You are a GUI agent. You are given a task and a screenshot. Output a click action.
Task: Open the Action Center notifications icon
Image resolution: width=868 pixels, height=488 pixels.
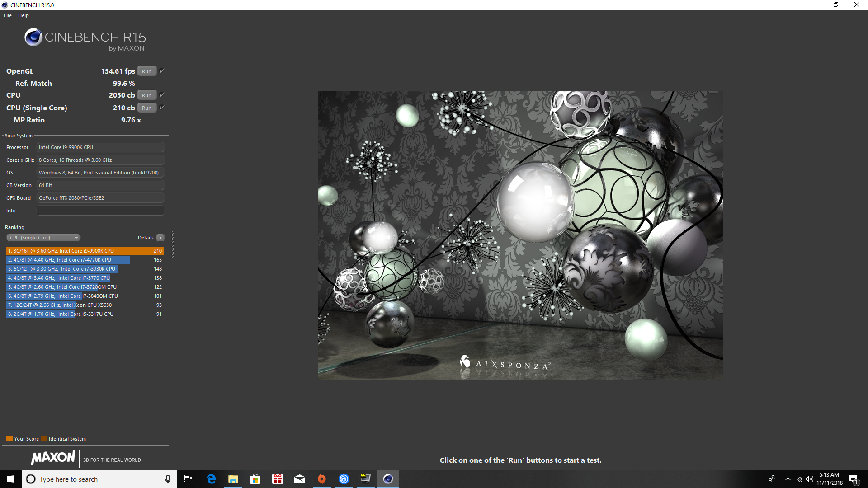[x=854, y=479]
